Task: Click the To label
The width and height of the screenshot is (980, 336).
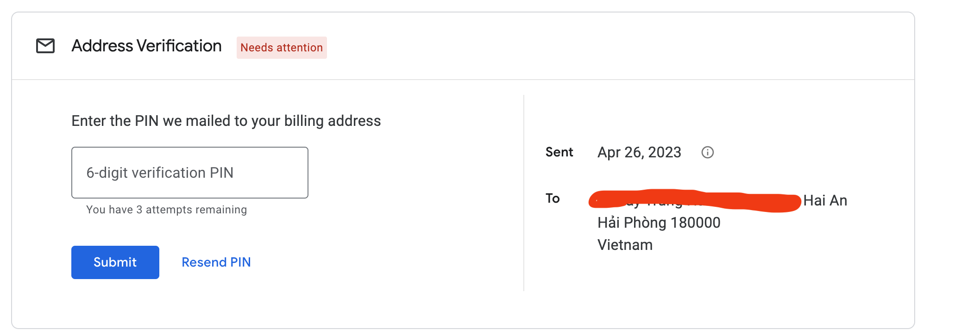Action: click(553, 199)
